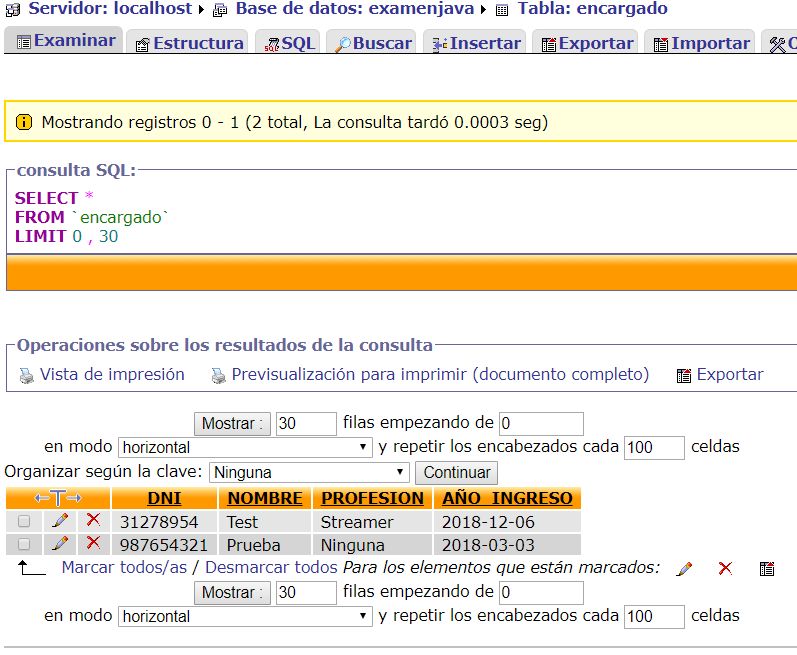Click the upper repeat headers field showing 100
This screenshot has height=655, width=797.
654,447
